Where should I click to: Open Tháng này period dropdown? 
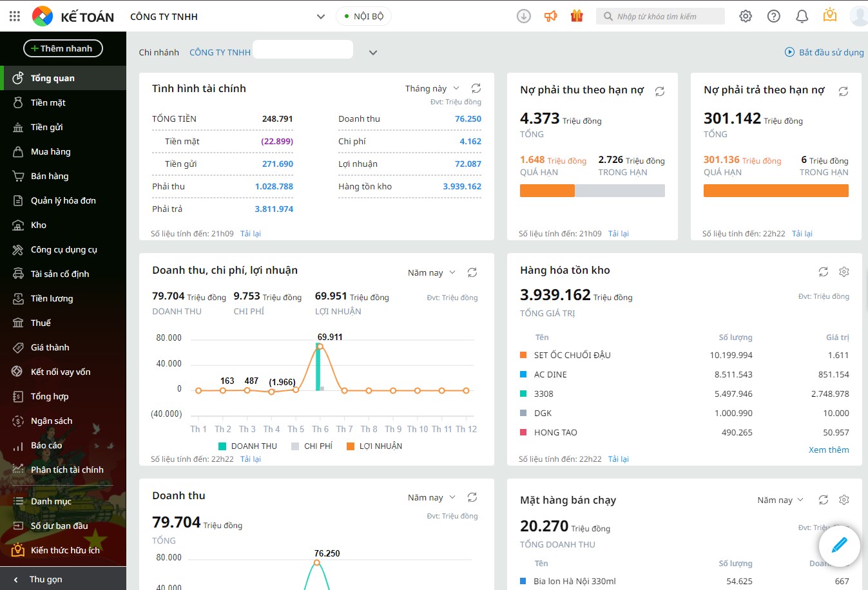coord(432,88)
